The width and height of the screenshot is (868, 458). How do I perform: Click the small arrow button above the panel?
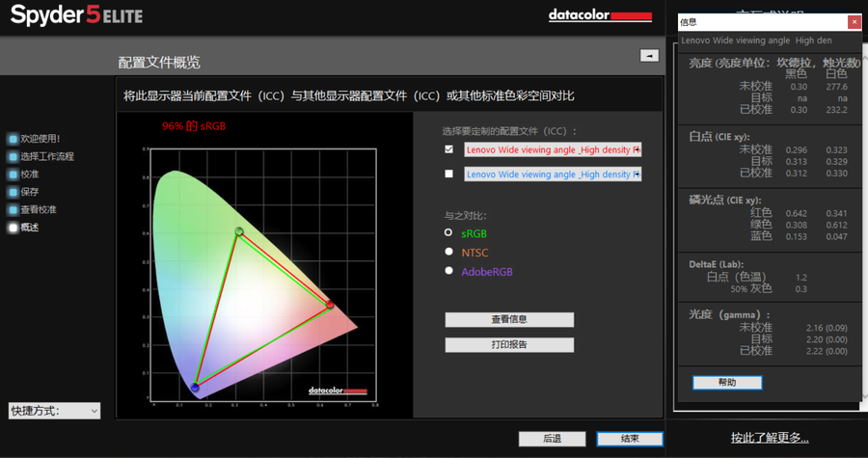[649, 56]
